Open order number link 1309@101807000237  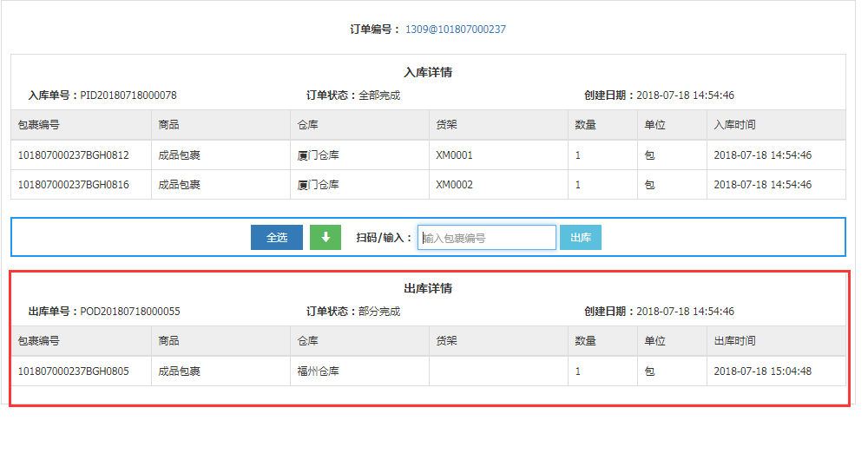455,30
